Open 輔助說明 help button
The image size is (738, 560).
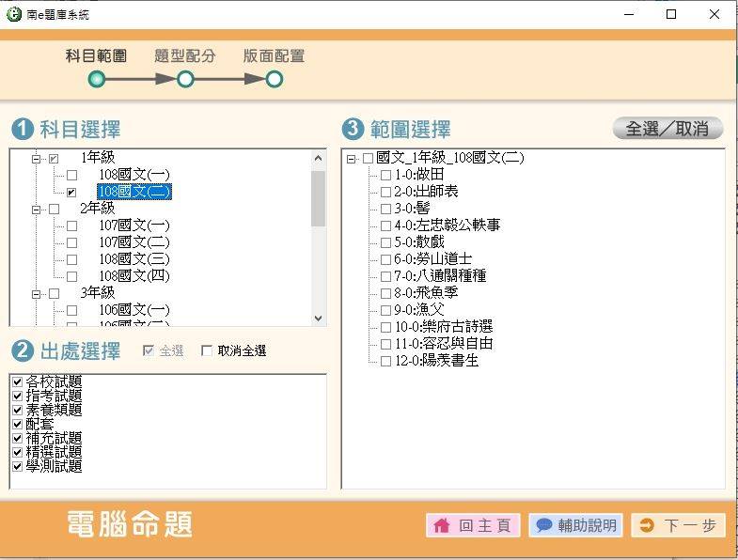pyautogui.click(x=575, y=525)
